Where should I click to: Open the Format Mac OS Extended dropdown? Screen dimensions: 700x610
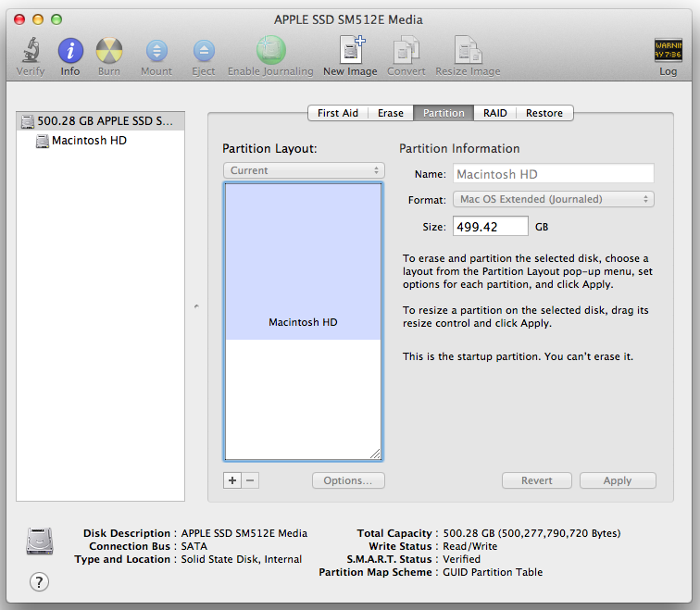coord(554,199)
